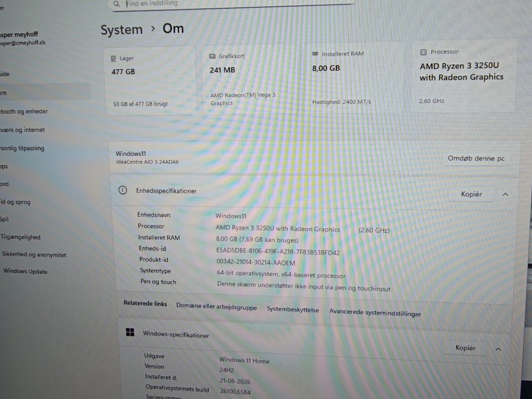Open the Installeret RAM 8,00 GB card
The height and width of the screenshot is (399, 532).
pyautogui.click(x=355, y=78)
